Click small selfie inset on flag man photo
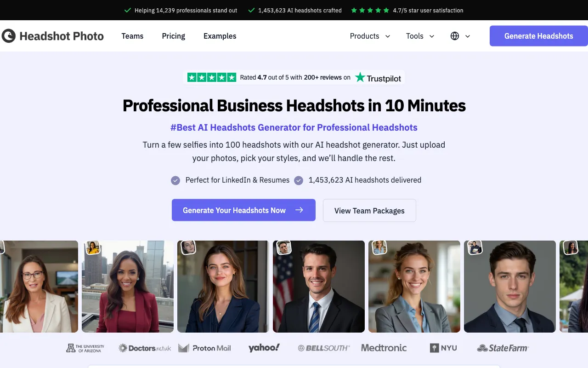The image size is (588, 368). pyautogui.click(x=284, y=247)
